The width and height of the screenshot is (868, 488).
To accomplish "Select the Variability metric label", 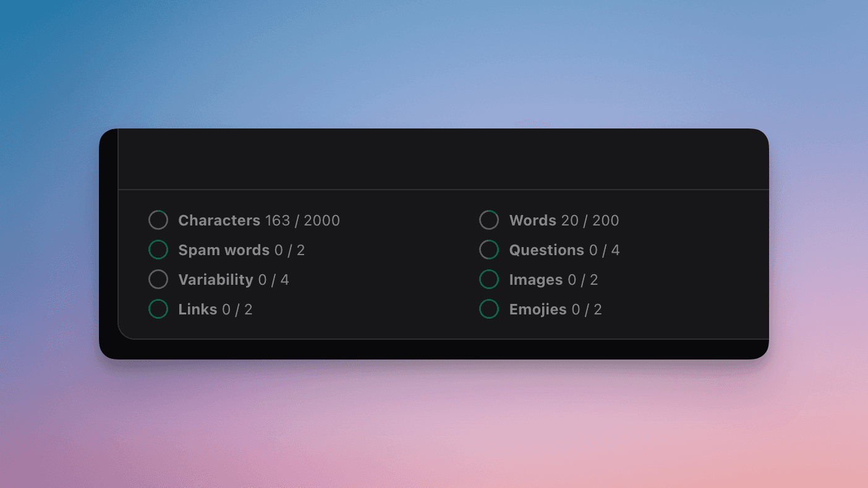I will (216, 280).
